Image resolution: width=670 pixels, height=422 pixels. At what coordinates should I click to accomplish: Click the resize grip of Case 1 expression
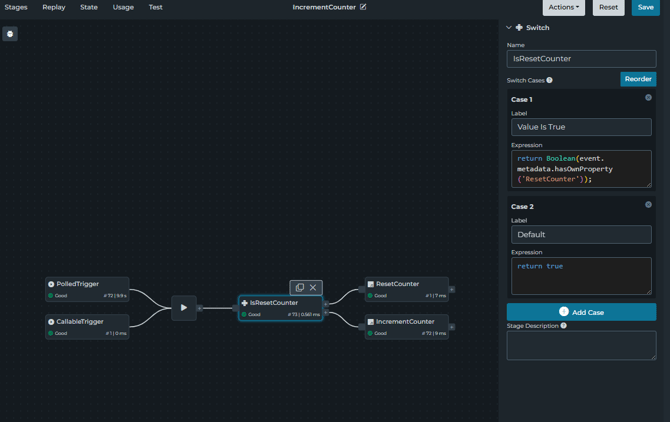coord(649,185)
